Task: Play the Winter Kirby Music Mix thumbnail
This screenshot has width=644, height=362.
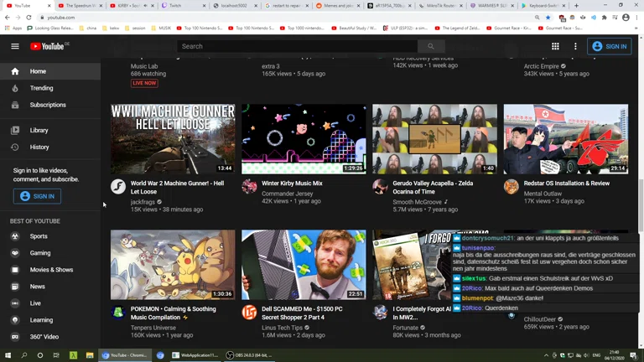Action: [x=304, y=139]
